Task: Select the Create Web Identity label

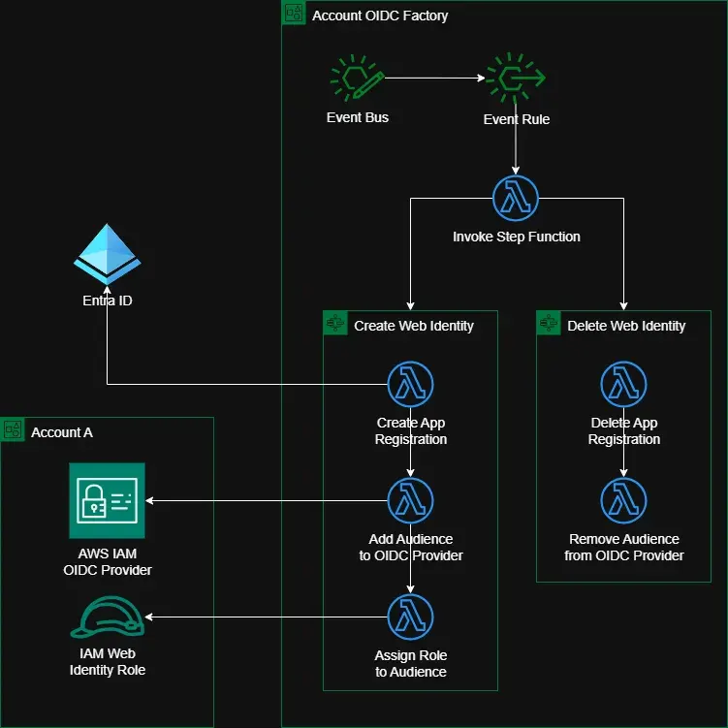Action: [x=414, y=326]
